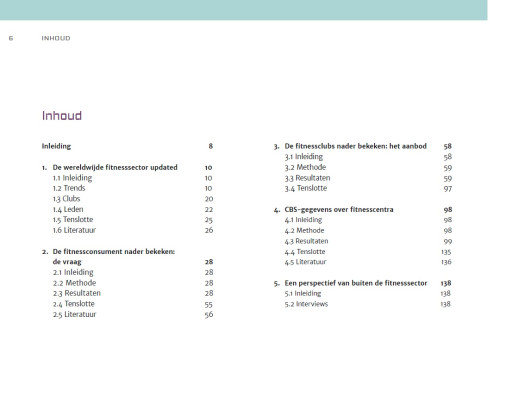
Task: Select entry '3.1 Inleiding'
Action: (304, 157)
